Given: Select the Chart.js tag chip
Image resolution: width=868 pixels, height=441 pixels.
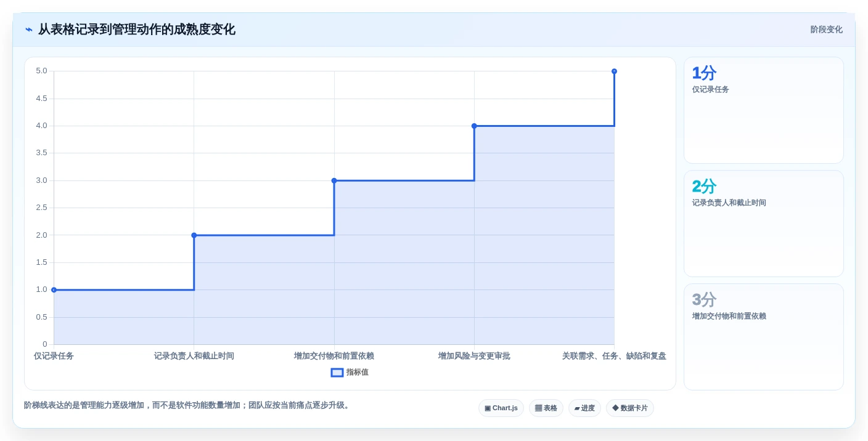Looking at the screenshot, I should click(501, 408).
